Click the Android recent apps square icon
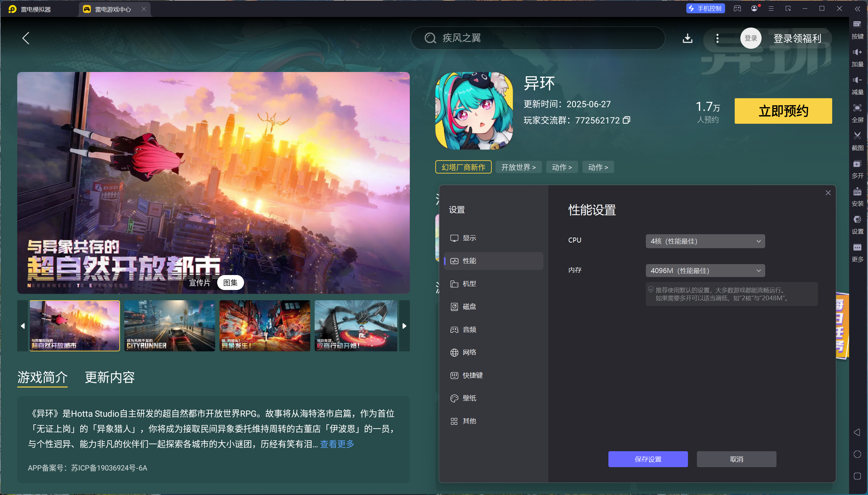868x495 pixels. click(857, 476)
